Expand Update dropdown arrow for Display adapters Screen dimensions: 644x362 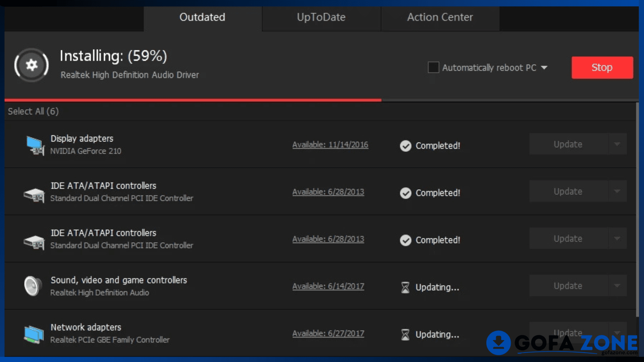(x=617, y=144)
